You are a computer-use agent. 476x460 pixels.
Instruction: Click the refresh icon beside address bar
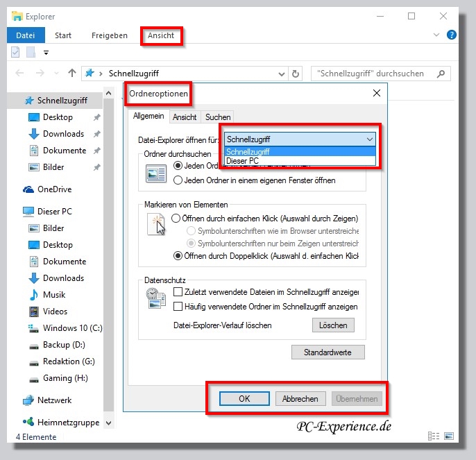pos(296,74)
